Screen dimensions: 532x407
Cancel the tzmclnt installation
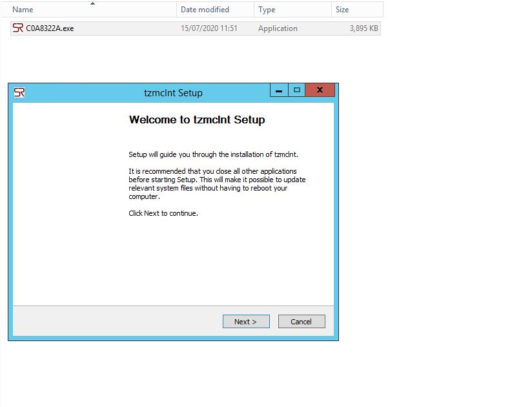[x=301, y=322]
